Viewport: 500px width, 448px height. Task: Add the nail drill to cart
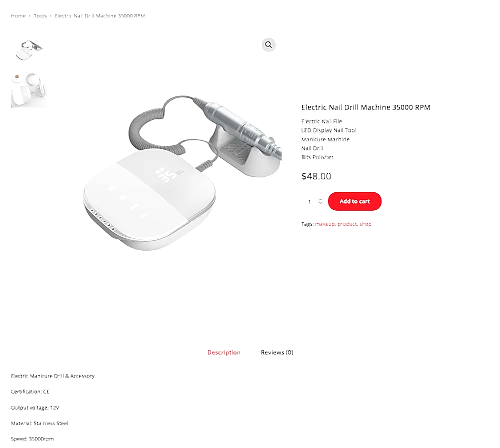pos(354,201)
